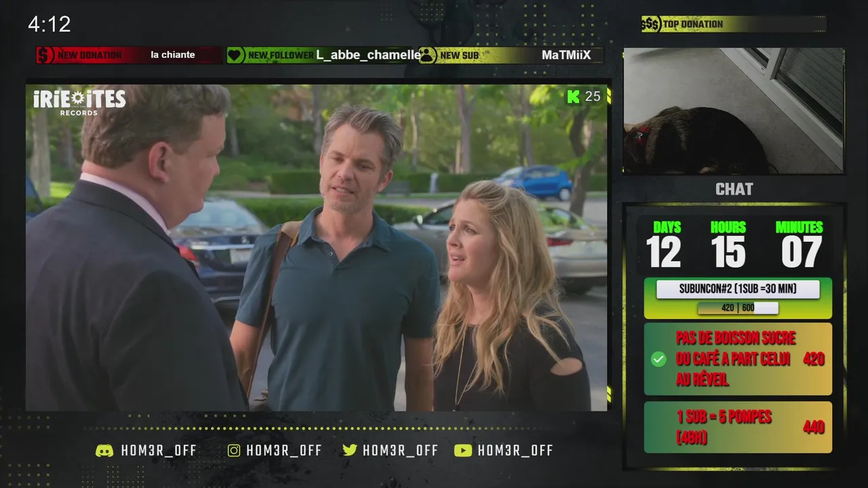The width and height of the screenshot is (868, 488).
Task: Click the 'HOURS' green label
Action: click(728, 228)
